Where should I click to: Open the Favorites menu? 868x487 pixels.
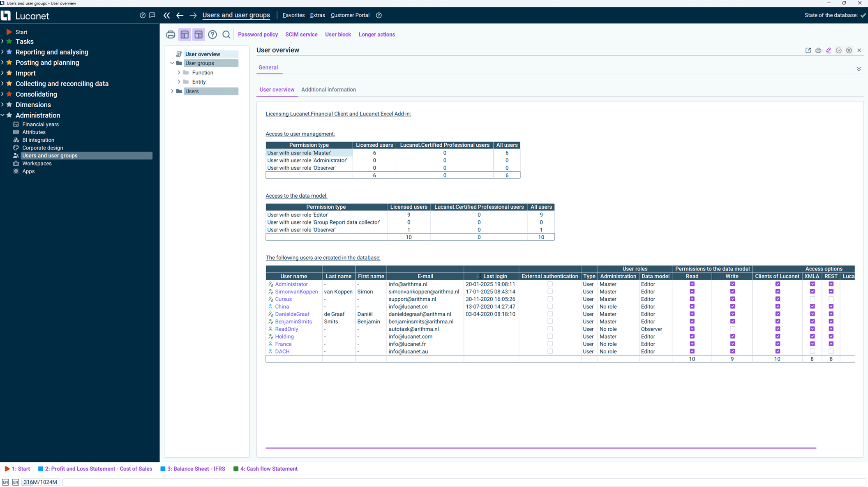[x=293, y=15]
